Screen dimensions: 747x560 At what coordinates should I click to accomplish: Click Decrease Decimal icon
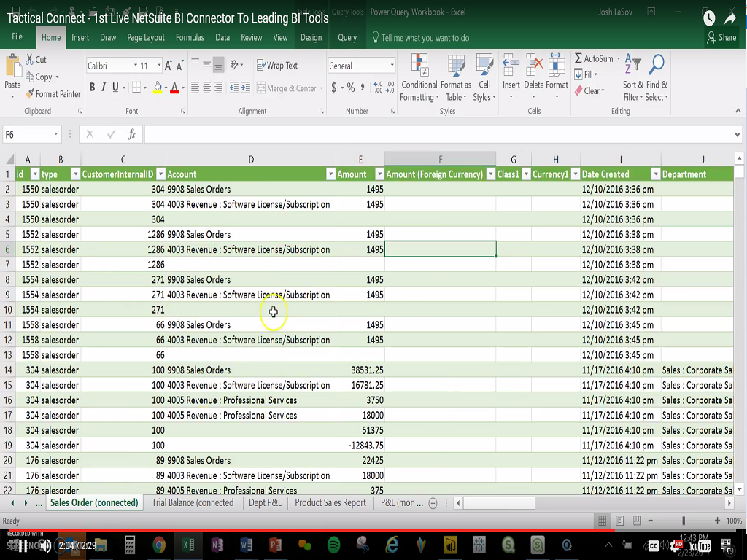pyautogui.click(x=390, y=87)
